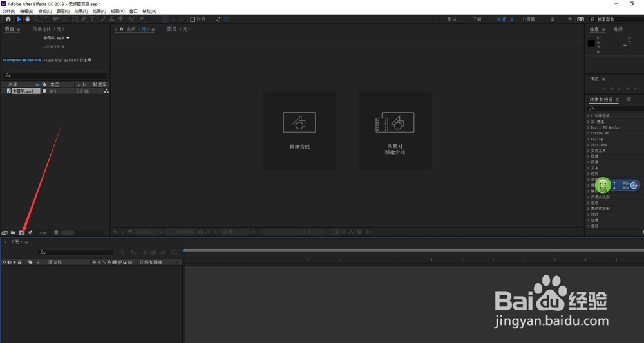This screenshot has height=343, width=644.
Task: Click the Home icon in the toolbar
Action: coord(8,19)
